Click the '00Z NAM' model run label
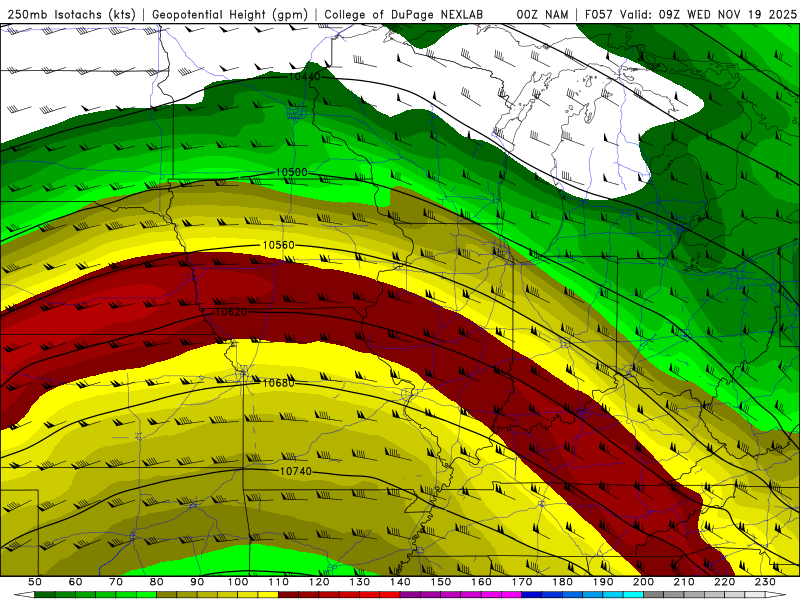This screenshot has height=600, width=800. (542, 15)
